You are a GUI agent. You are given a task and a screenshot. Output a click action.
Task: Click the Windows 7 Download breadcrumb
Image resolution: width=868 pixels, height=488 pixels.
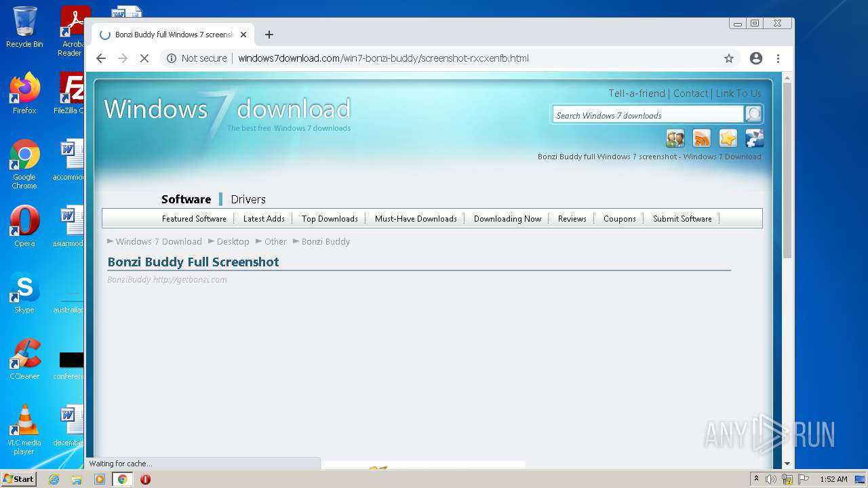click(159, 241)
